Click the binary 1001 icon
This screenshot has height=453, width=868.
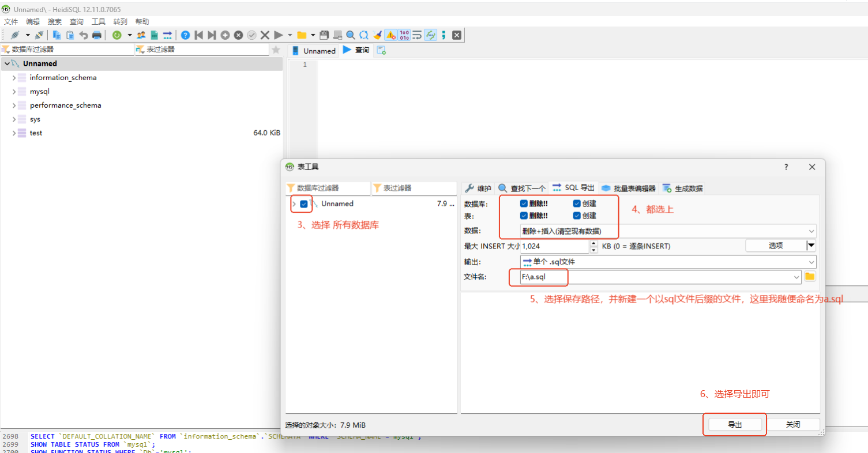pos(404,35)
